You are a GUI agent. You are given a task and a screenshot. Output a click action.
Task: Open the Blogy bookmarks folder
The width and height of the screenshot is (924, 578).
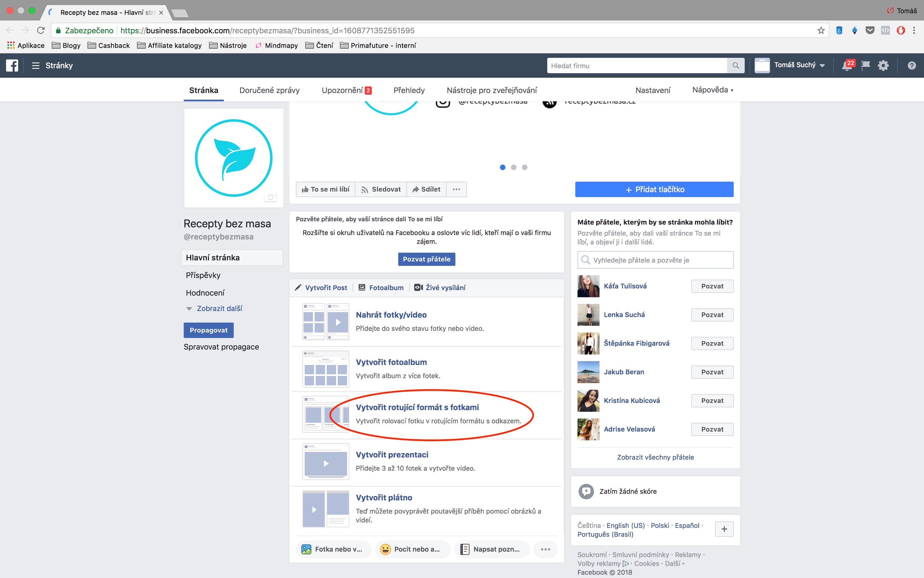(x=66, y=45)
